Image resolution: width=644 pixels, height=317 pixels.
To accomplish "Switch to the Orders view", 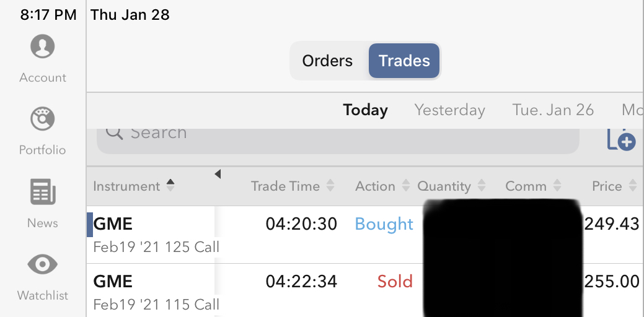I will [x=327, y=61].
